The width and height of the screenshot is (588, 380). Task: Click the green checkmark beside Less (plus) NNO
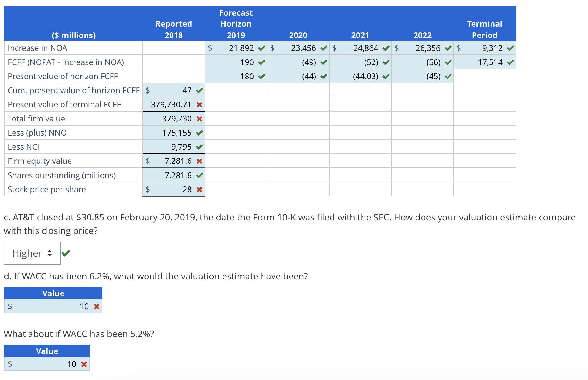click(199, 133)
